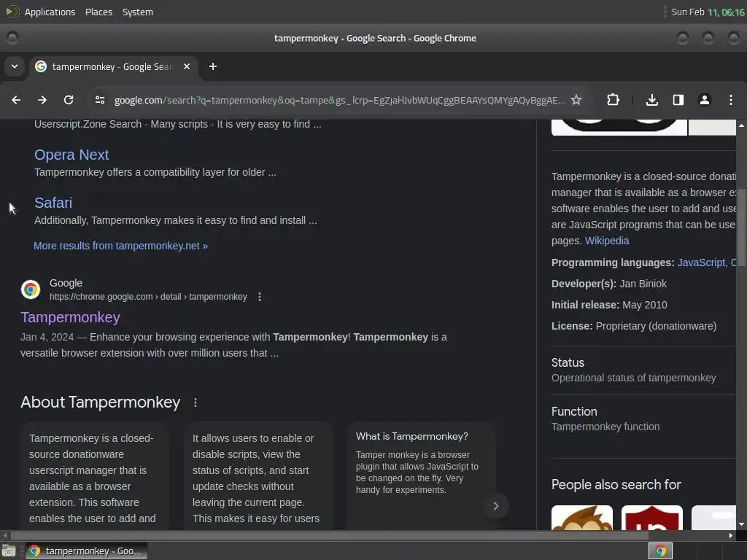The width and height of the screenshot is (747, 560).
Task: Switch to tampermonkey Chrome window in taskbar
Action: pos(86,551)
